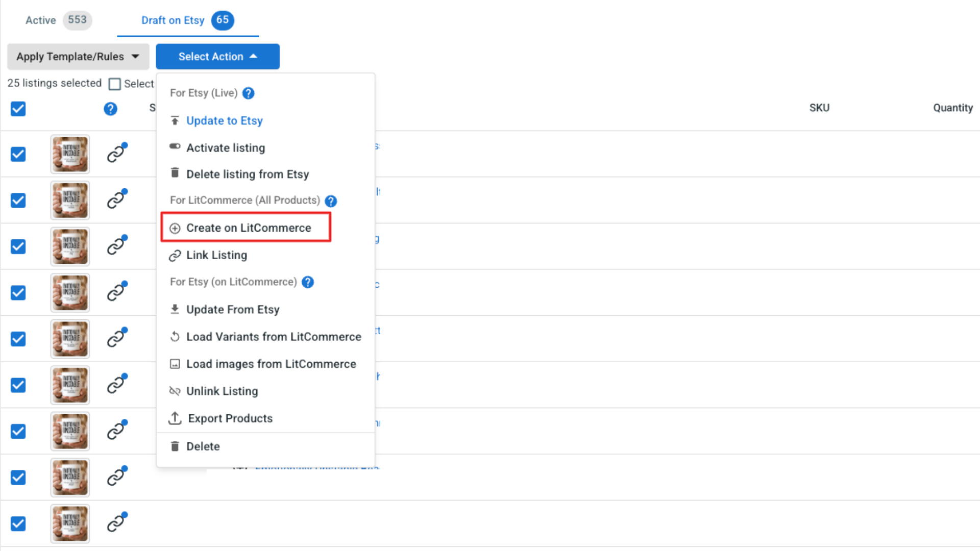Open the fourth listing's mug thumbnail

click(x=70, y=293)
